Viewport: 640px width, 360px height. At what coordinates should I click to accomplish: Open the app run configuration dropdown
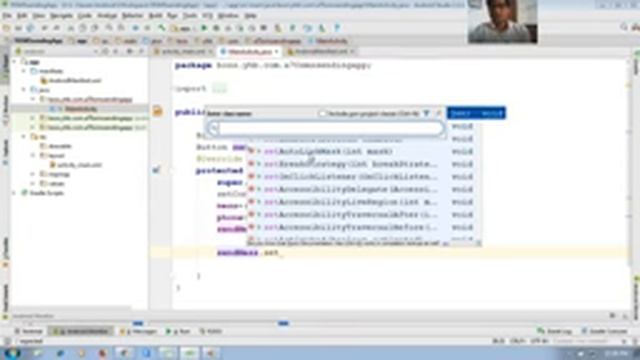[182, 28]
